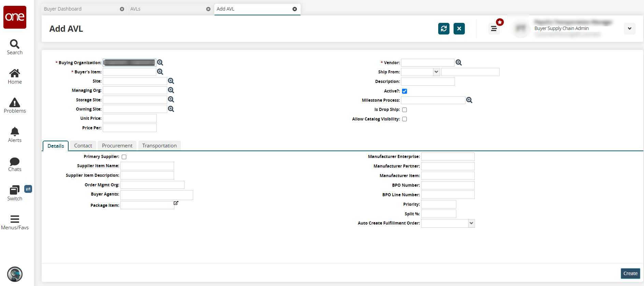Enable the Is Drop Ship checkbox
Screen dimensions: 644x286
(x=404, y=110)
